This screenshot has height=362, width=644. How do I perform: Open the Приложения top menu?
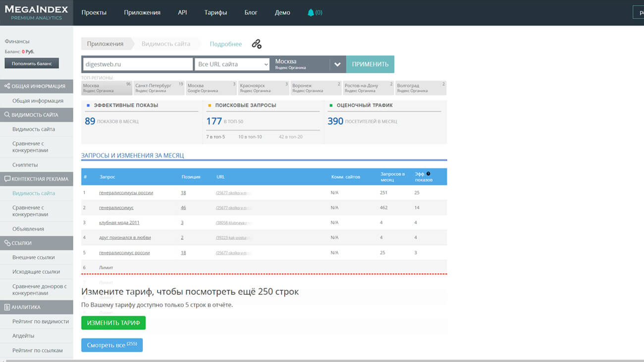pyautogui.click(x=142, y=12)
